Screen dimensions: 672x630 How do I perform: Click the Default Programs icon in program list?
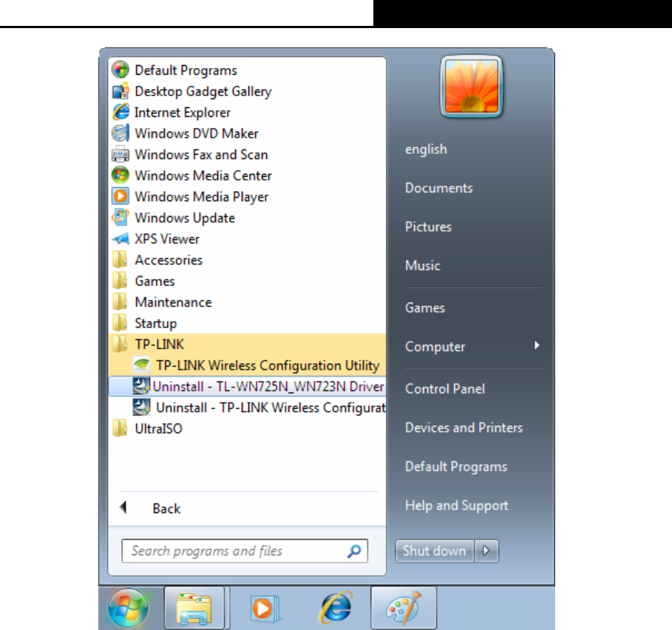coord(121,70)
